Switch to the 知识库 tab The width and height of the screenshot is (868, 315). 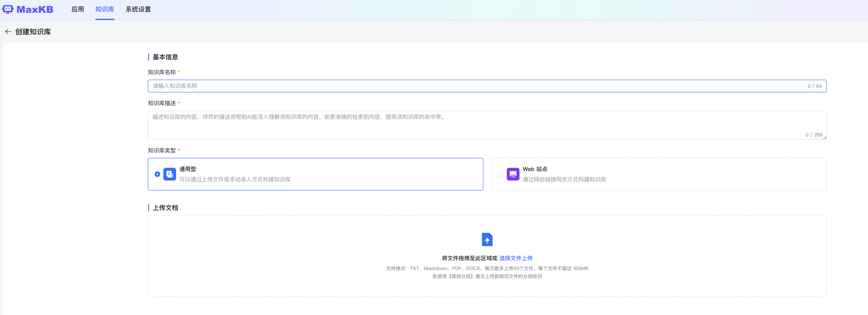(105, 9)
